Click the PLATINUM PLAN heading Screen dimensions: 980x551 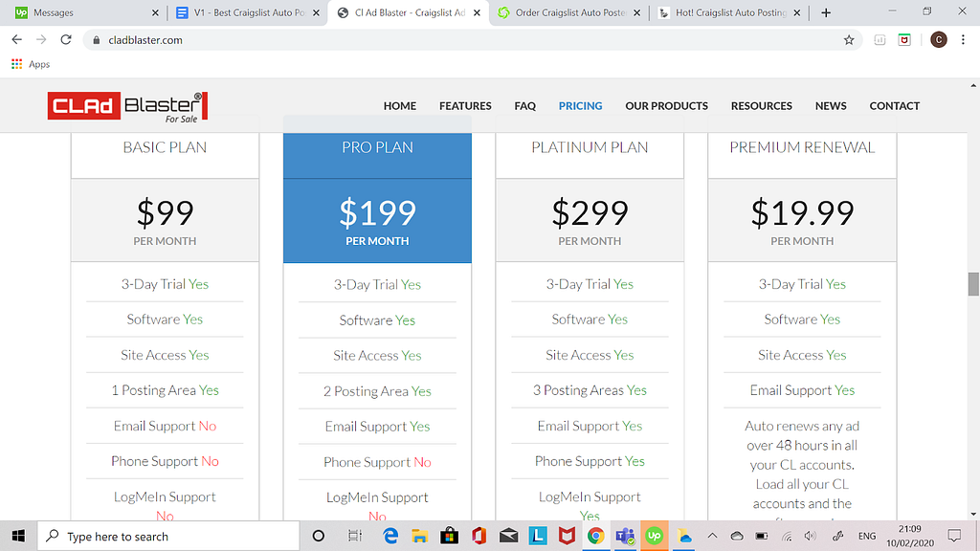point(590,147)
